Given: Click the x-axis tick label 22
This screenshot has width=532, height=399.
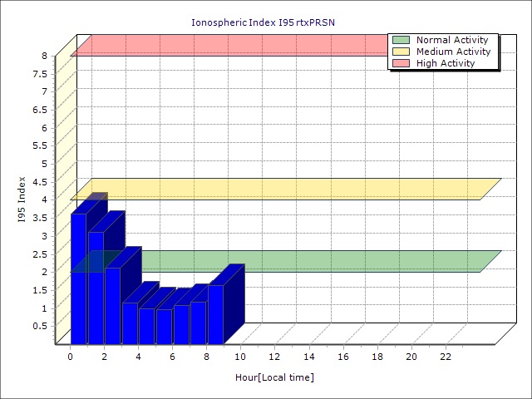Looking at the screenshot, I should click(446, 357).
